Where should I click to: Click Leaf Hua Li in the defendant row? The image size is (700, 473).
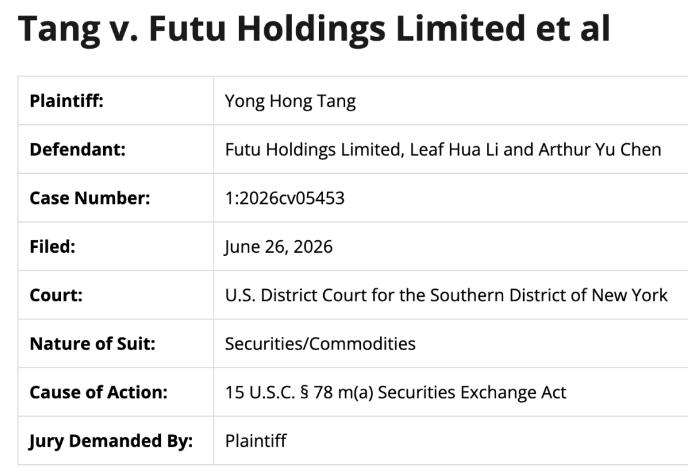(x=454, y=150)
